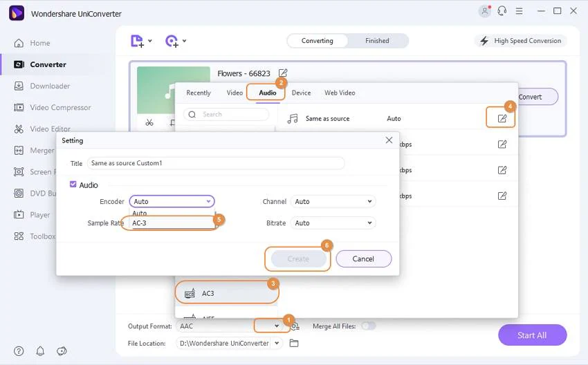
Task: Open the Player icon in sidebar
Action: [19, 215]
